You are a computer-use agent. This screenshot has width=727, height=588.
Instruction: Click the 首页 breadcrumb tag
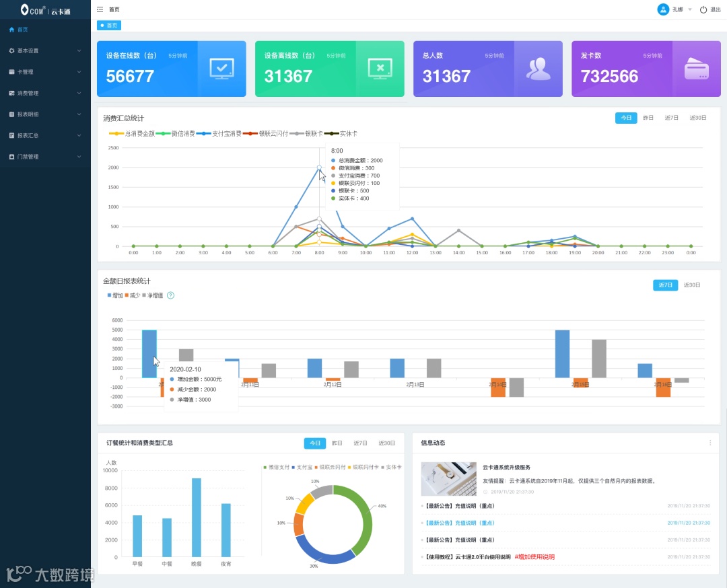(109, 26)
